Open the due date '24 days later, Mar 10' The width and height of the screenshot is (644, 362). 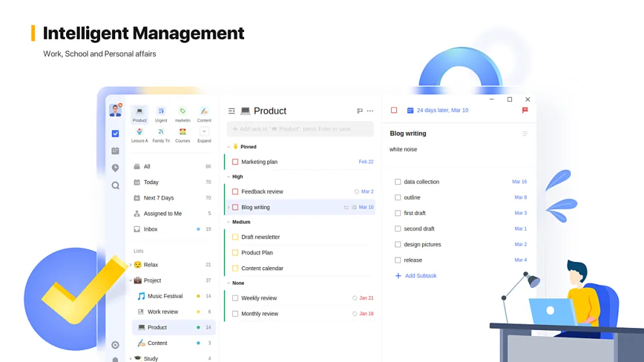pyautogui.click(x=442, y=110)
